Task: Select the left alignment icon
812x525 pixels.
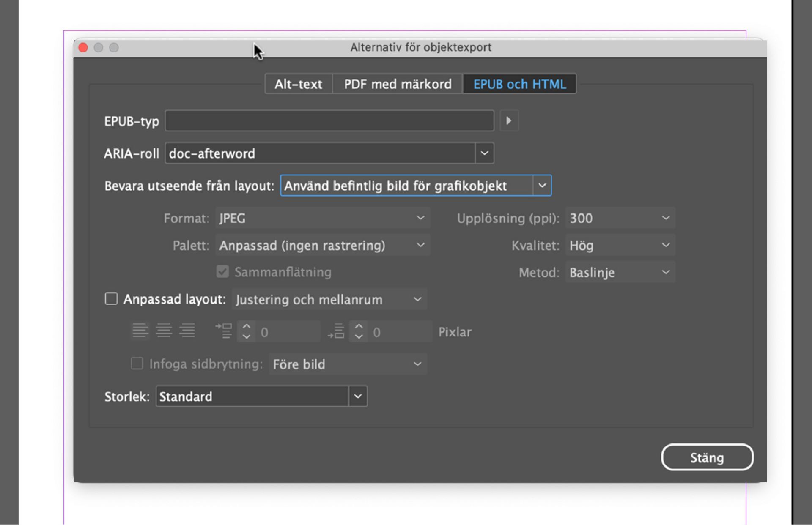Action: 141,331
